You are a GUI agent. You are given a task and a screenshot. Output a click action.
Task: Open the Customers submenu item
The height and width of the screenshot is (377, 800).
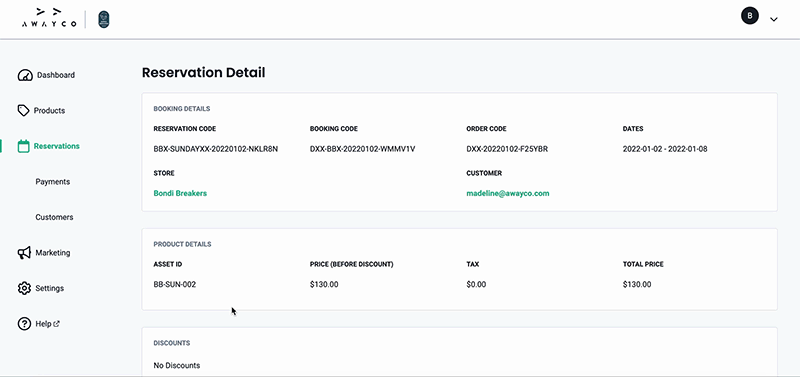pyautogui.click(x=54, y=217)
